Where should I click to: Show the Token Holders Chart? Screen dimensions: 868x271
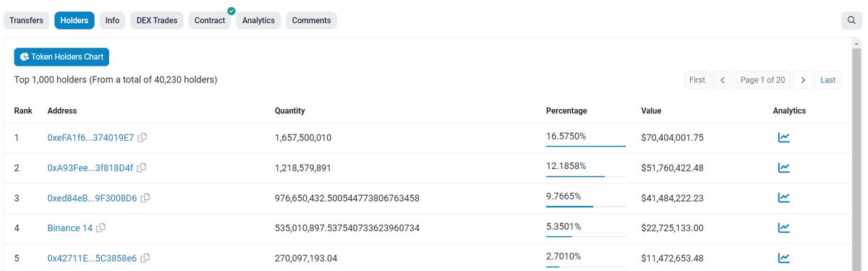[x=61, y=56]
